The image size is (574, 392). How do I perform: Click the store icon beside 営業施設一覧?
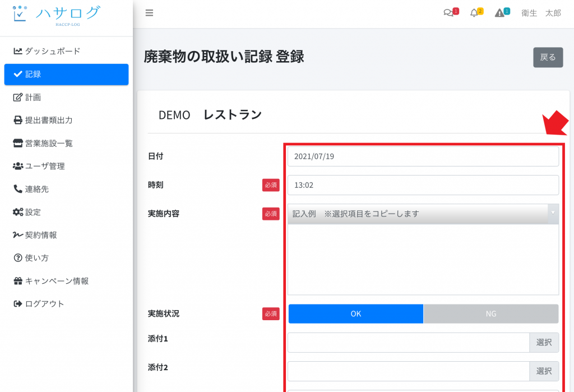(17, 143)
